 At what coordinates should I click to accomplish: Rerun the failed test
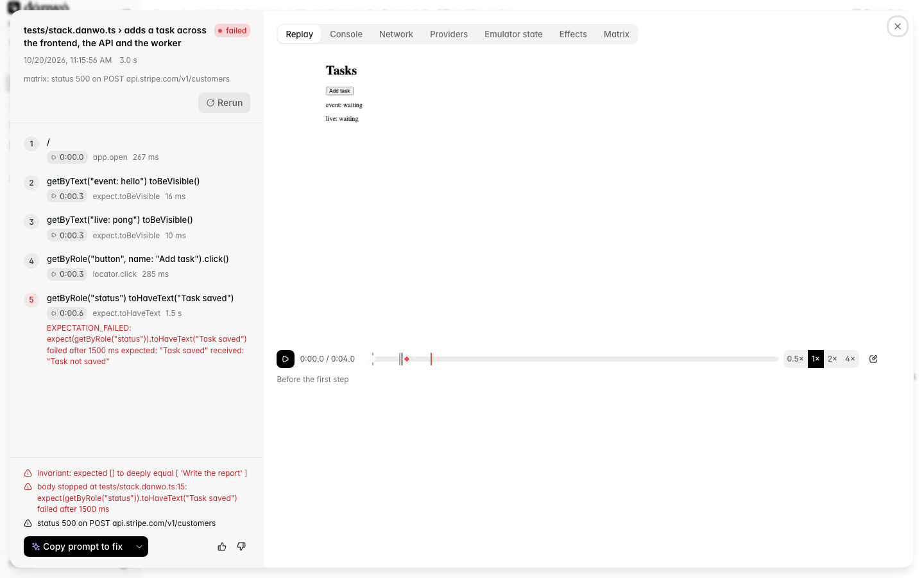click(225, 103)
